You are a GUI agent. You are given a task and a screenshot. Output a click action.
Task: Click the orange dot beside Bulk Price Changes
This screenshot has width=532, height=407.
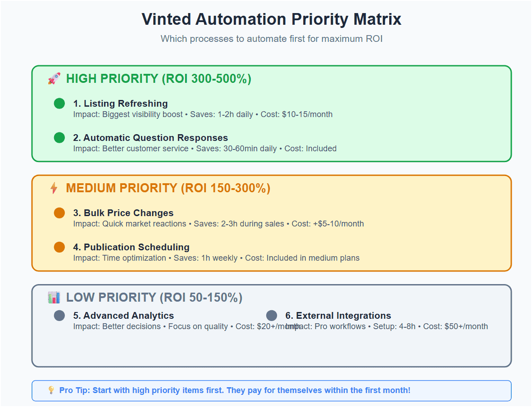(x=59, y=213)
